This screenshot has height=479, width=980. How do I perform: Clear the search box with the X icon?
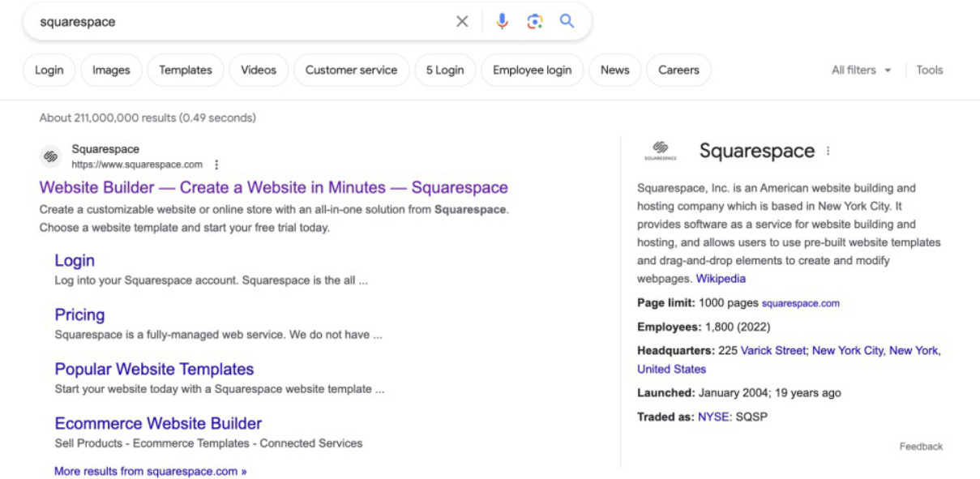[462, 22]
